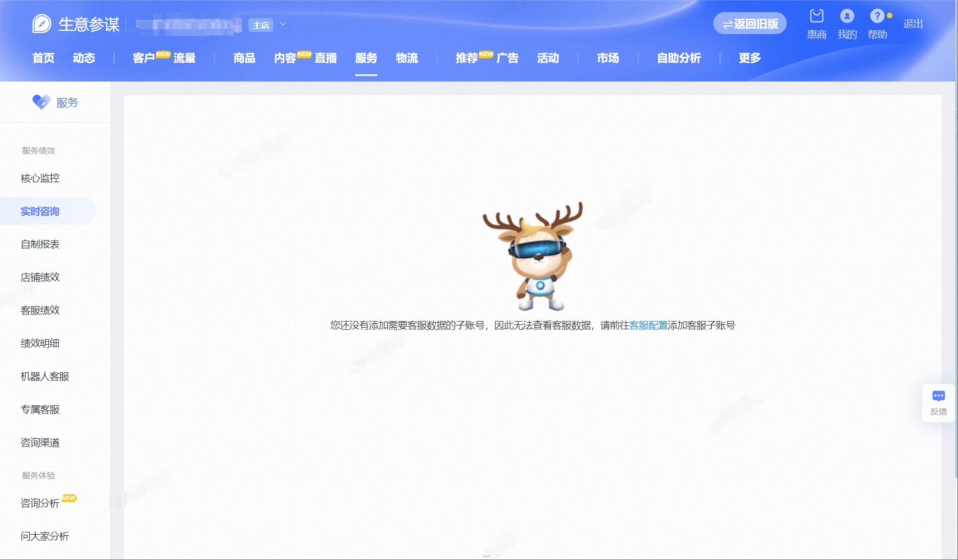
Task: Open 咨询渠道 in the sidebar
Action: (x=40, y=442)
